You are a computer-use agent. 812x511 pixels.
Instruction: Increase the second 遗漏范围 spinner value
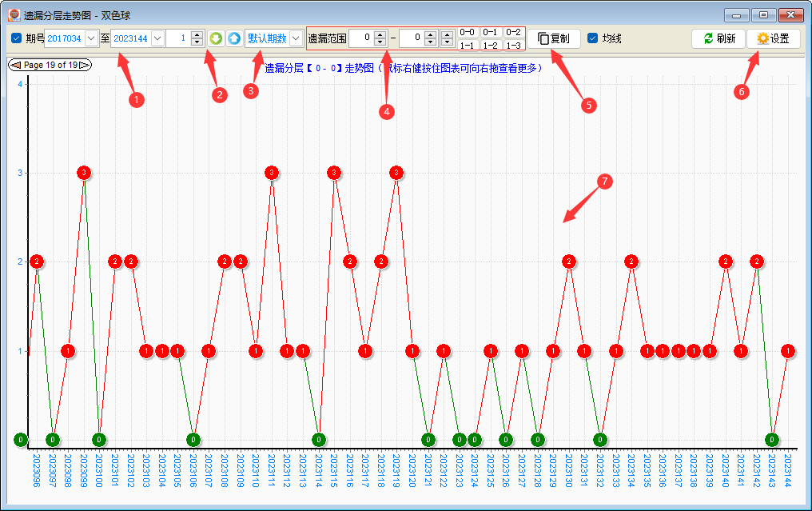coord(430,34)
